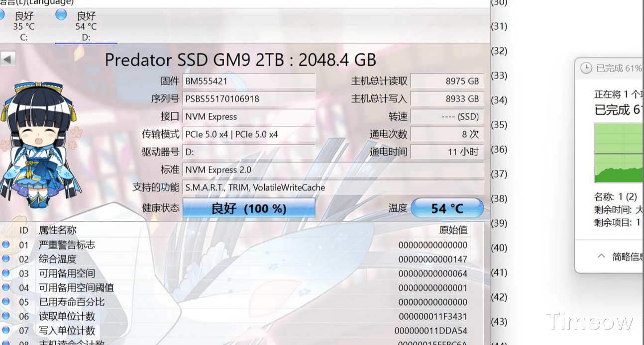The width and height of the screenshot is (644, 345).
Task: Toggle the blue indicator for 可用备用空间
Action: [5, 273]
